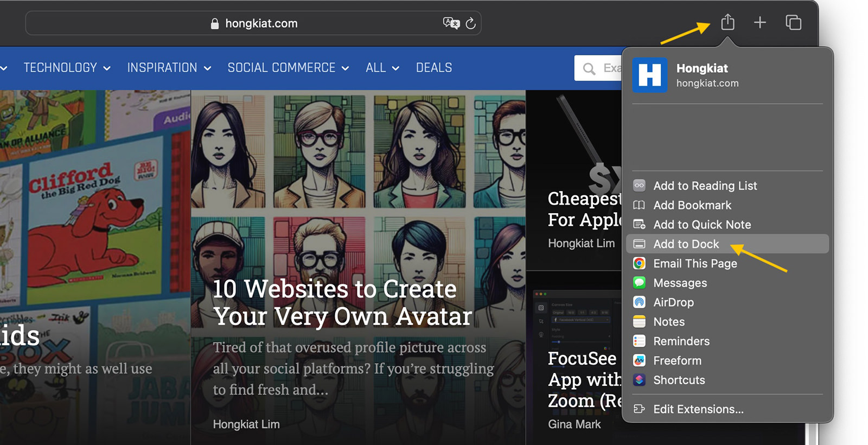
Task: Share via Messages menu item
Action: [x=727, y=283]
